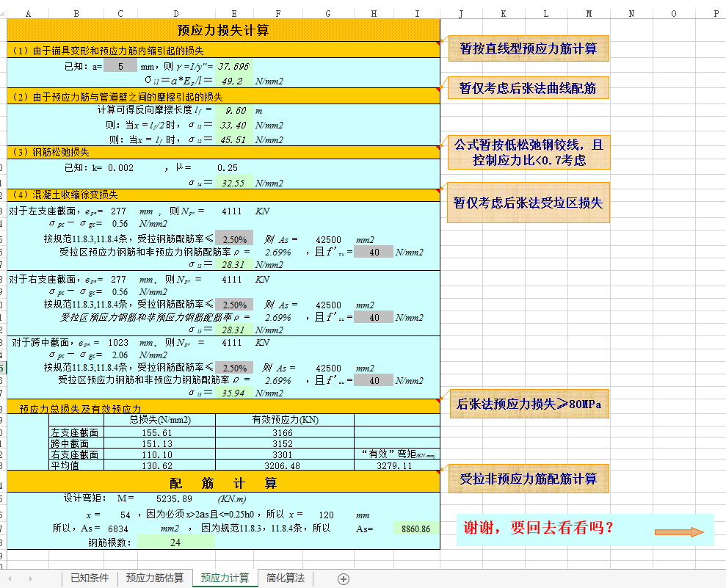Select result cell 8860.86
The image size is (726, 588).
(x=415, y=529)
